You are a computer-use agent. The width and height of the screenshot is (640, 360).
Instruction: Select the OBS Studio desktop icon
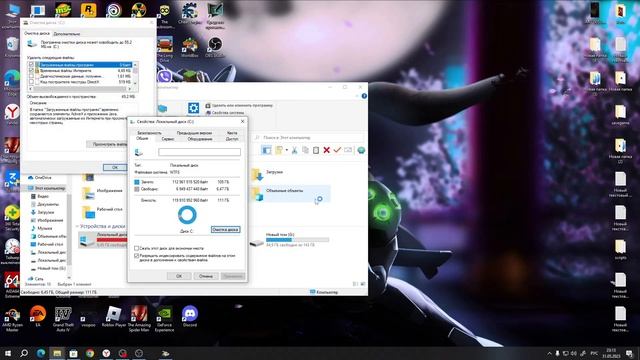pos(215,46)
